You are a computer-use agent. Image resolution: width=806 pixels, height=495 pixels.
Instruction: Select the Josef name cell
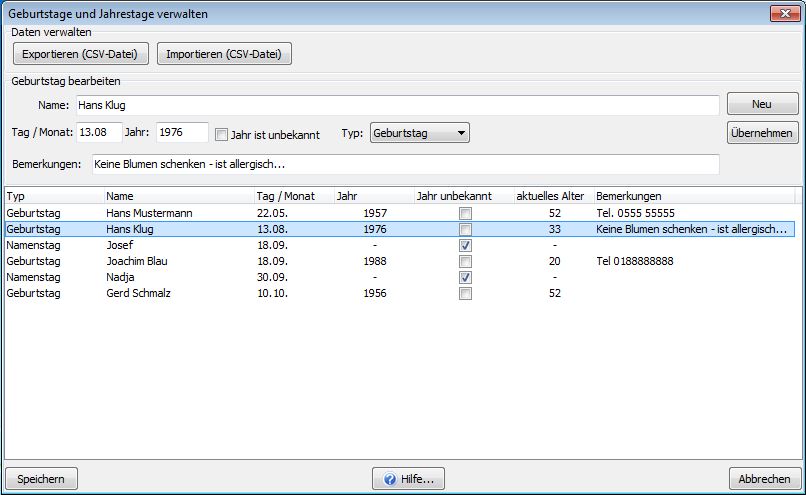(x=120, y=245)
